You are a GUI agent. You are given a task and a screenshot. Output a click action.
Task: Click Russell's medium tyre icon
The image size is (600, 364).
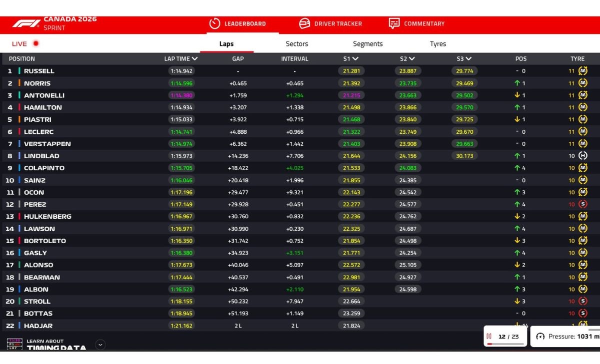click(x=582, y=71)
